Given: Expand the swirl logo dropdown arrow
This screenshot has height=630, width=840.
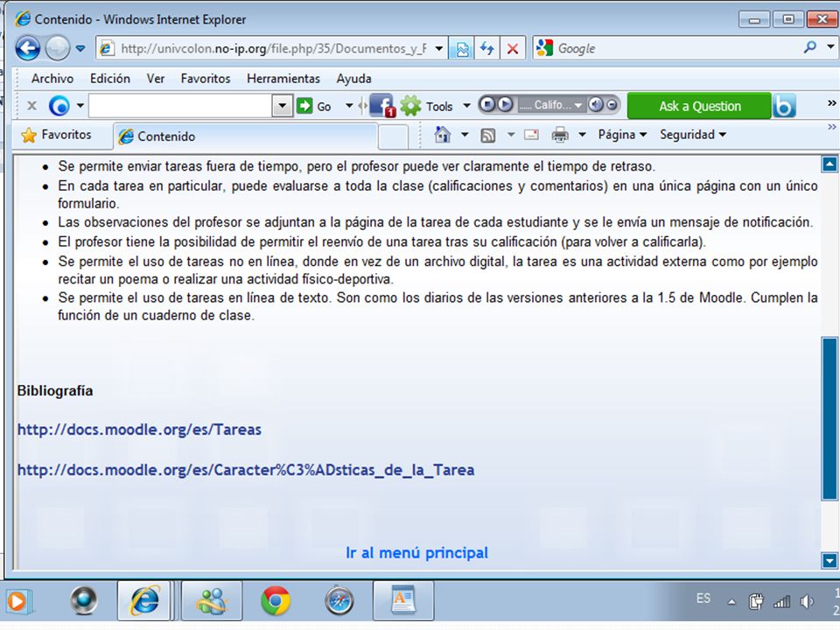Looking at the screenshot, I should (x=80, y=106).
